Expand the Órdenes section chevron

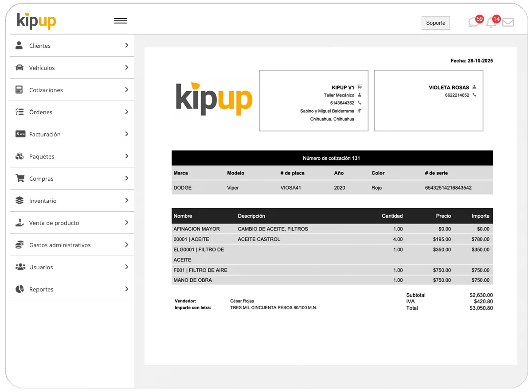click(x=127, y=112)
